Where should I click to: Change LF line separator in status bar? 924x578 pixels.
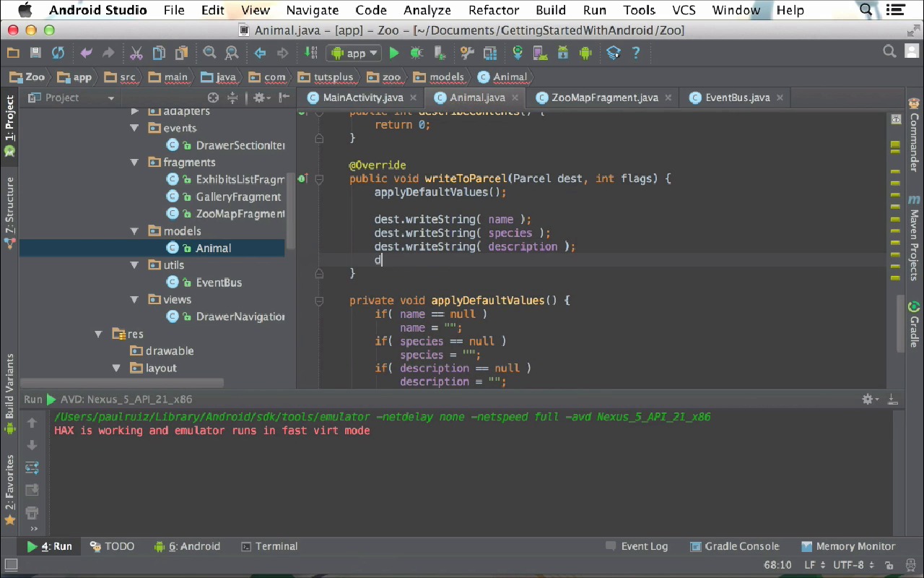pyautogui.click(x=814, y=565)
